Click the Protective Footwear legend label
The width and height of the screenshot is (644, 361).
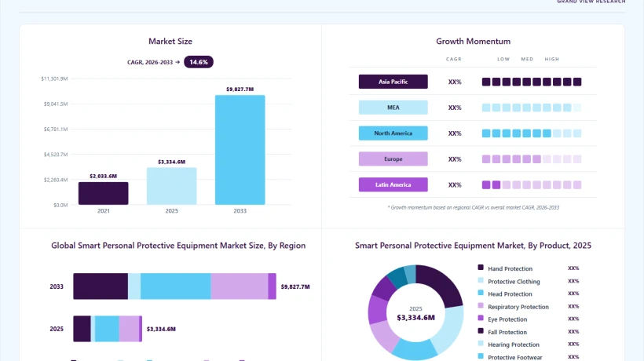pos(515,357)
